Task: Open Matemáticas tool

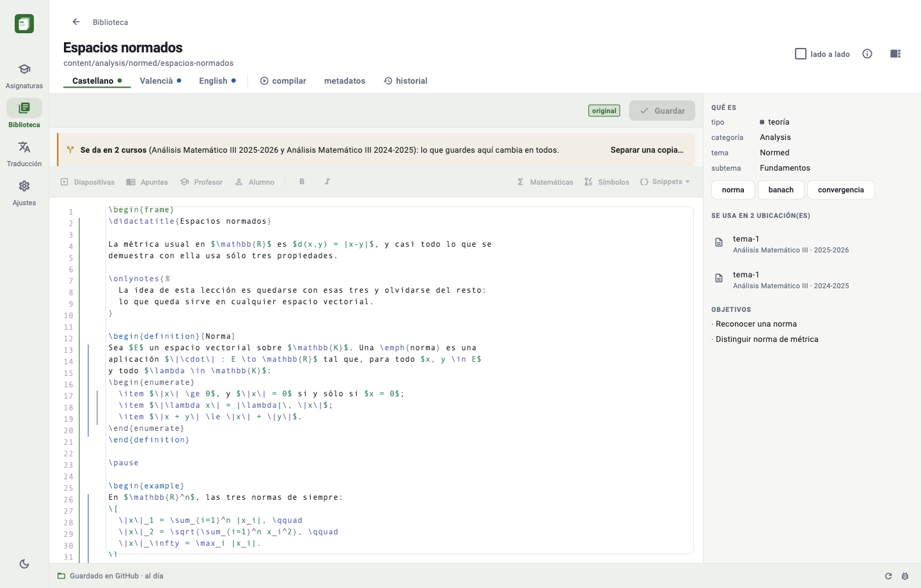Action: pos(545,182)
